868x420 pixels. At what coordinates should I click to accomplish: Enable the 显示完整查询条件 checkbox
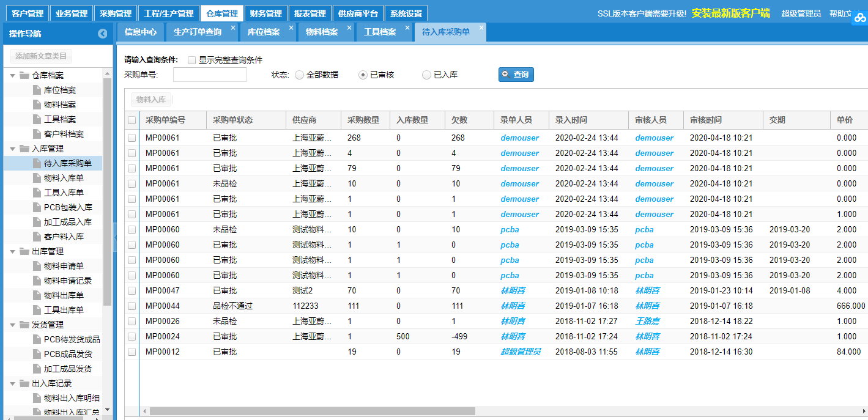pos(191,59)
